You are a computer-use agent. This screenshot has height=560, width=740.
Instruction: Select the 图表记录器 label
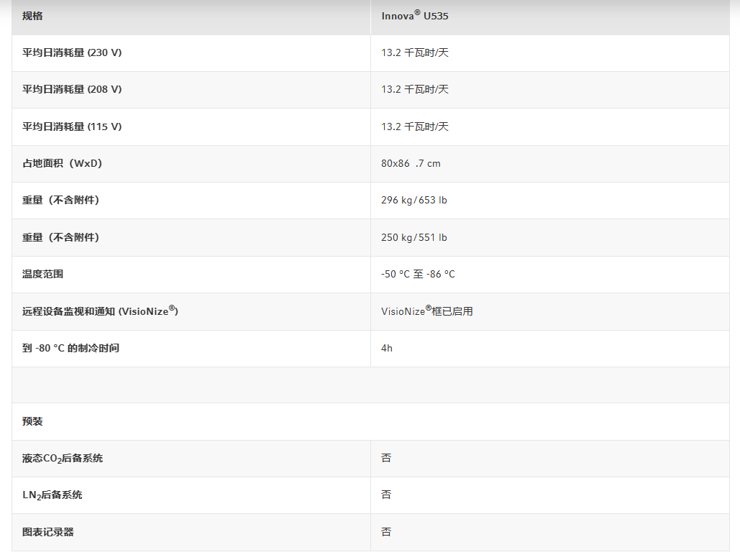48,533
